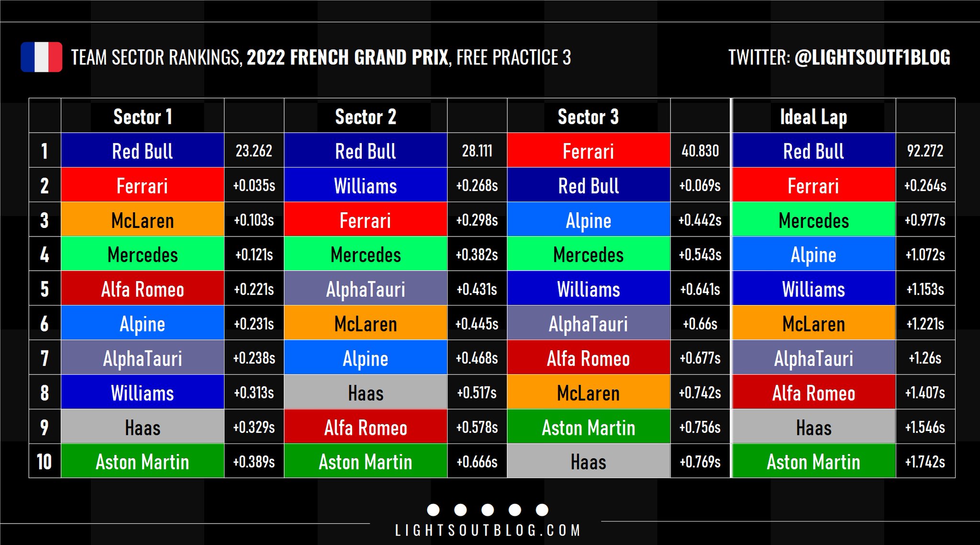Click the French flag icon
Viewport: 980px width, 545px height.
[x=42, y=57]
